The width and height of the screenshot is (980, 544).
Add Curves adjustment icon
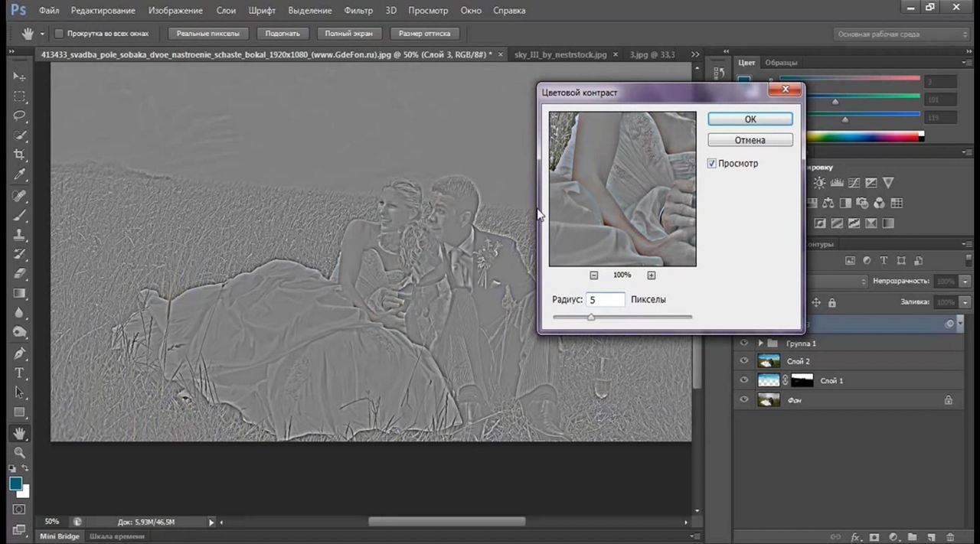[x=854, y=183]
